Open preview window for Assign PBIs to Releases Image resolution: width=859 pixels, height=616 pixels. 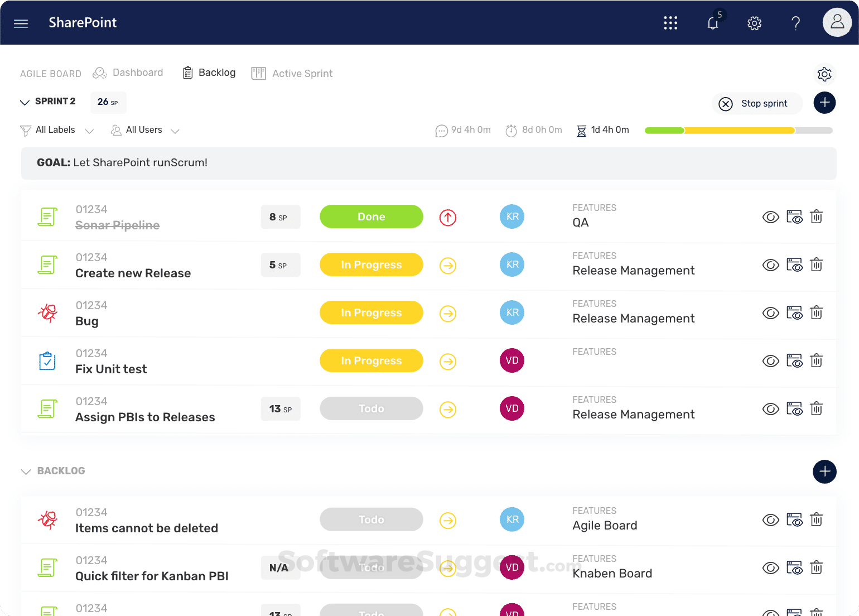pos(794,408)
